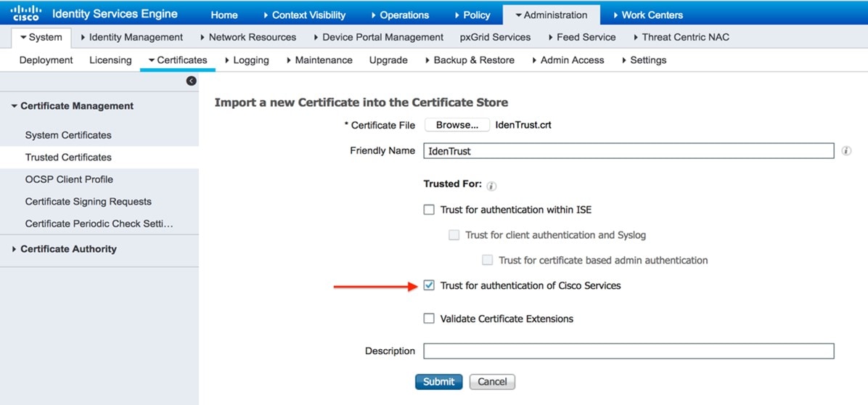This screenshot has height=405, width=868.
Task: Open Threat Centric NAC menu
Action: pos(680,38)
